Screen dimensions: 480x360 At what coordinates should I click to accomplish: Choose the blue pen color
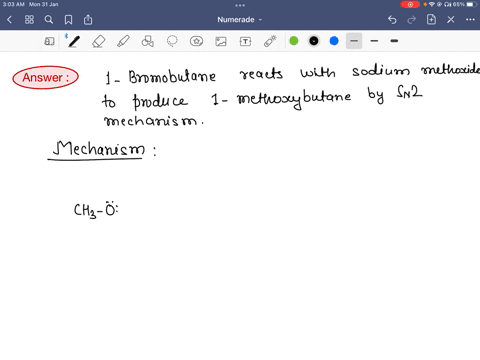click(x=334, y=41)
